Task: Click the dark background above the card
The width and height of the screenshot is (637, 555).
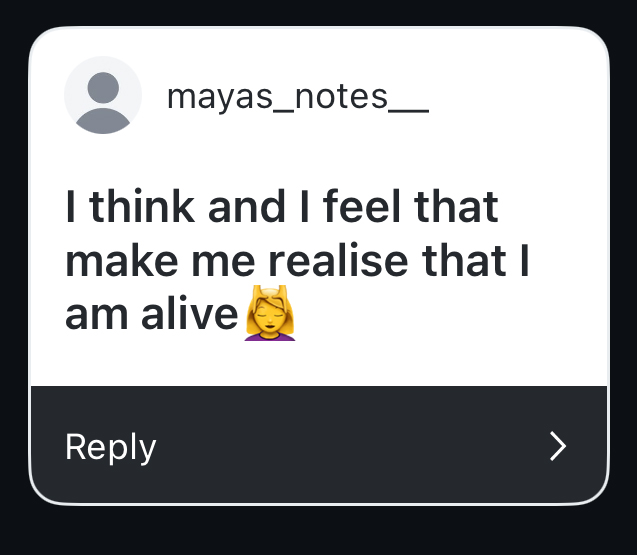Action: pos(318,12)
